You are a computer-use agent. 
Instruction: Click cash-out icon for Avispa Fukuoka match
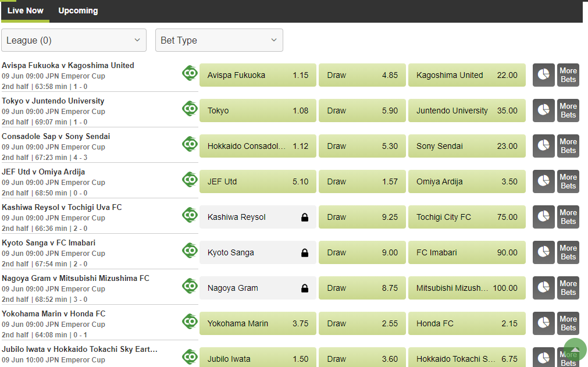pos(190,73)
